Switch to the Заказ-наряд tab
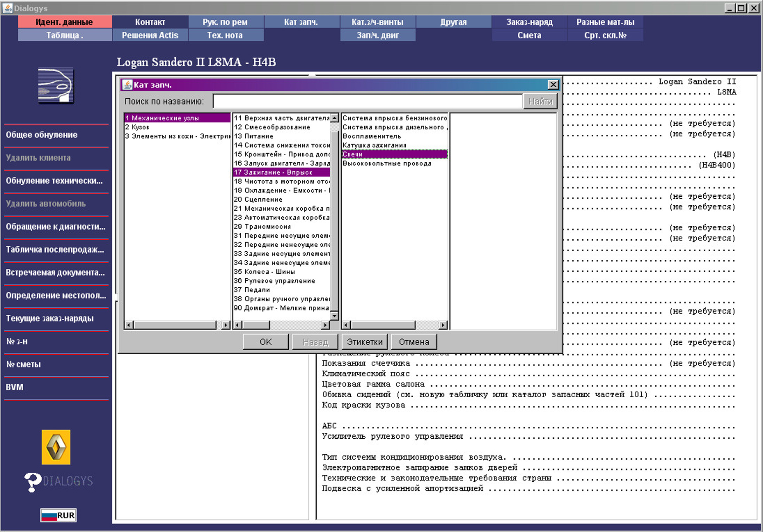The image size is (763, 532). coord(529,22)
